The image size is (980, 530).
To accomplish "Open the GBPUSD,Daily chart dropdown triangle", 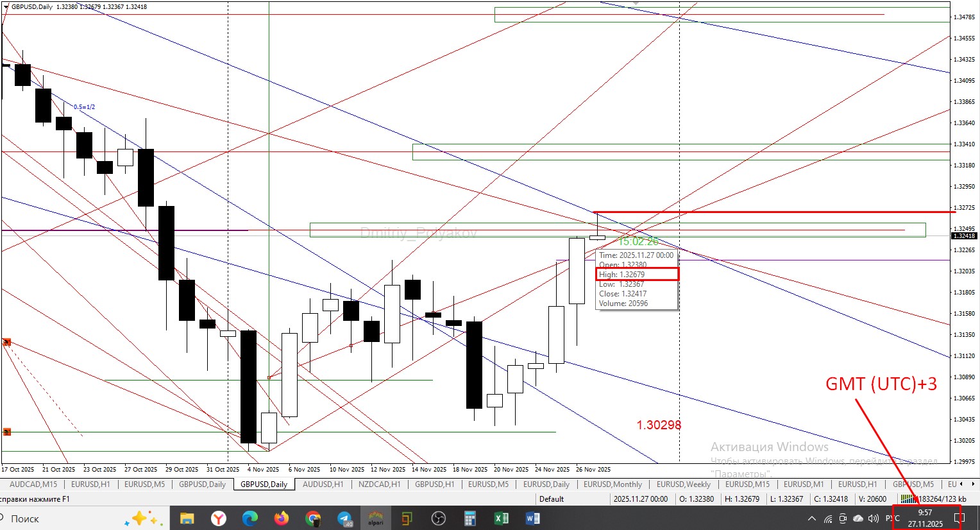I will click(x=6, y=6).
